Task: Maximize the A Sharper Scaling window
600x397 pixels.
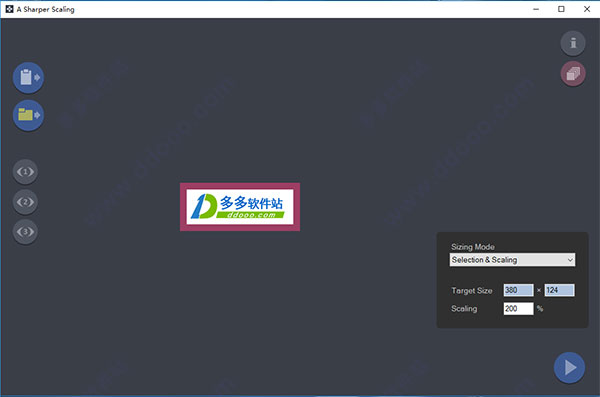Action: (561, 9)
